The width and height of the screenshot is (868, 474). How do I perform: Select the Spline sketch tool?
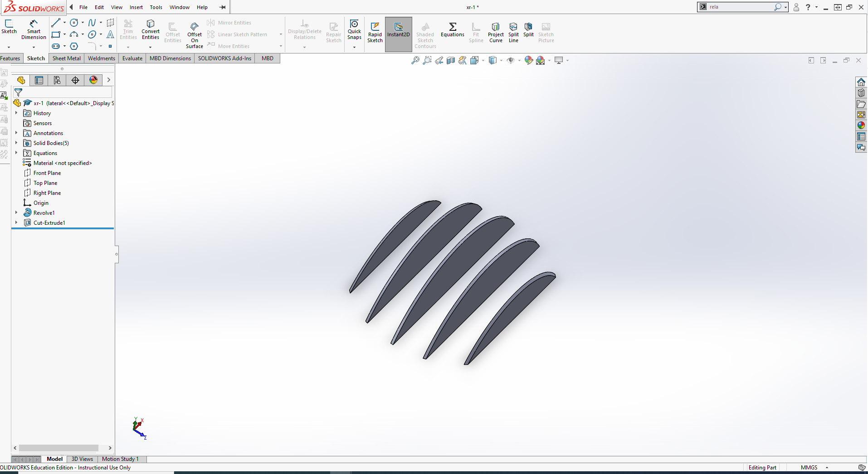[92, 23]
